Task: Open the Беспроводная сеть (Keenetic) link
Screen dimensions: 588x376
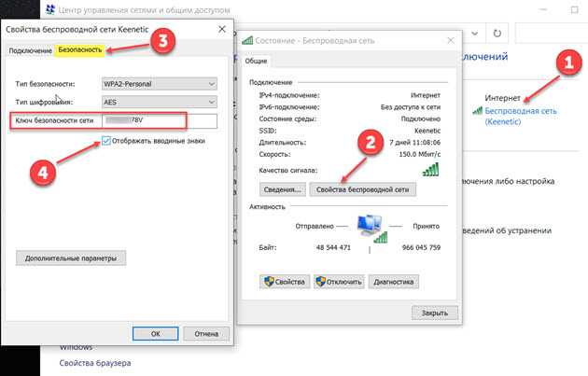Action: (x=521, y=117)
